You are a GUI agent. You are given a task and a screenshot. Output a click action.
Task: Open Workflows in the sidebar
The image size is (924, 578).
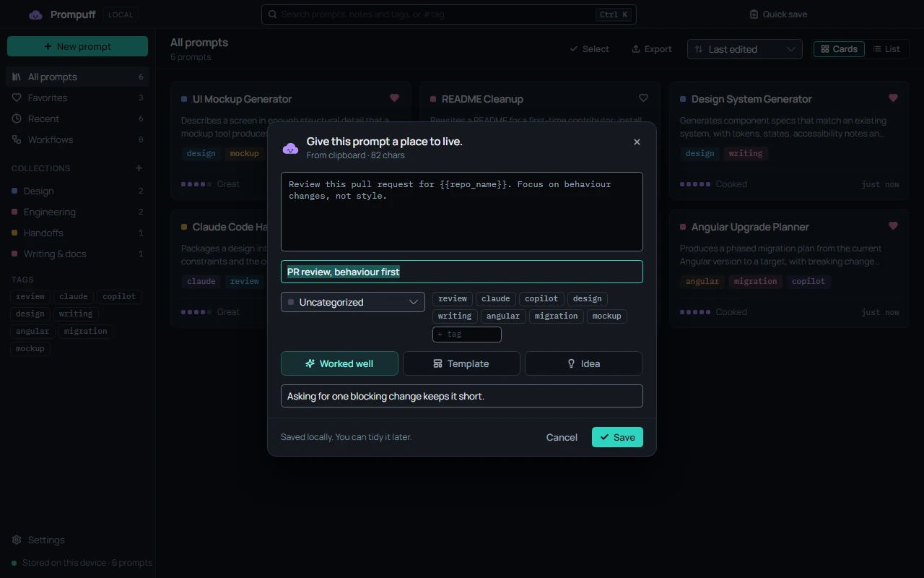[x=77, y=139]
